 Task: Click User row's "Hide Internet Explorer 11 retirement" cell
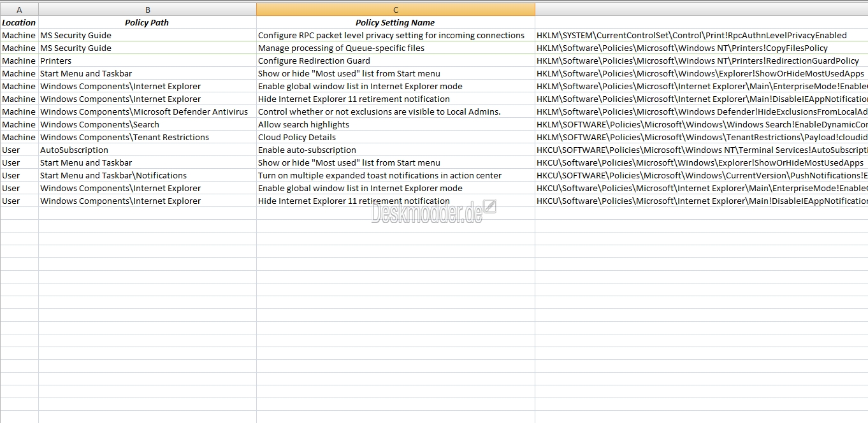click(396, 201)
